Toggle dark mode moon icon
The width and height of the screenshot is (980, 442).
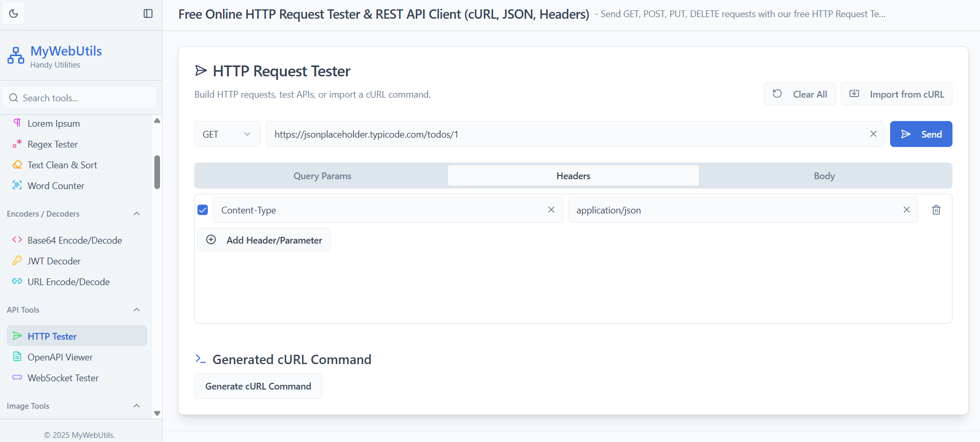[x=14, y=14]
